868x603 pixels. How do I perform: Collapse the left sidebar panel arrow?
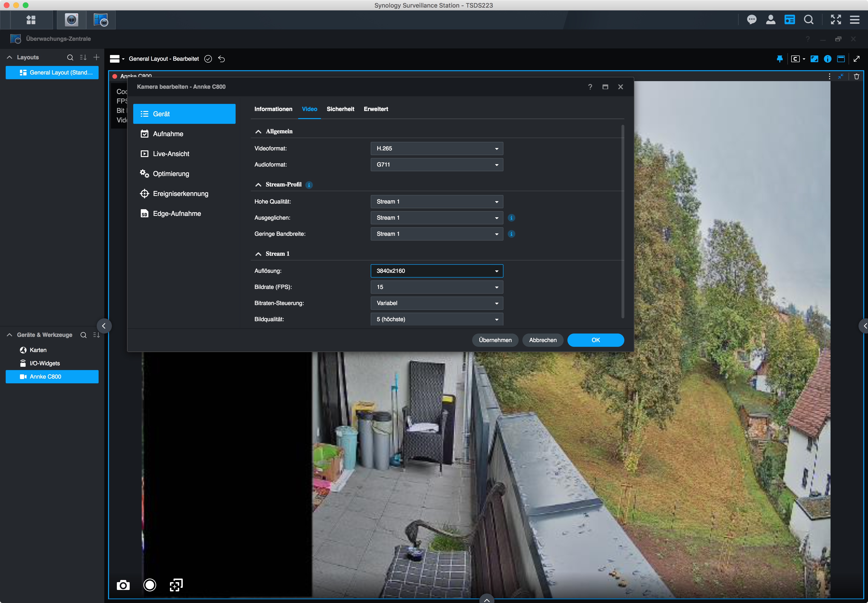[104, 326]
